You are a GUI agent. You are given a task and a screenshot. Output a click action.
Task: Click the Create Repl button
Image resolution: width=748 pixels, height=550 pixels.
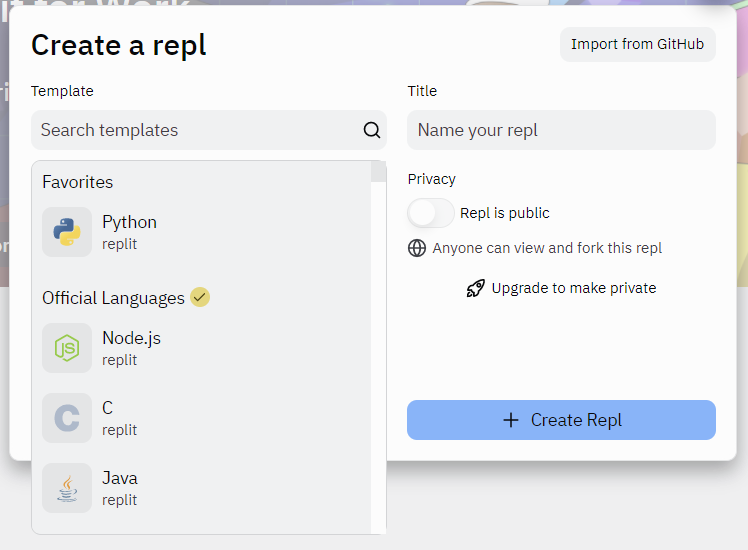[561, 420]
